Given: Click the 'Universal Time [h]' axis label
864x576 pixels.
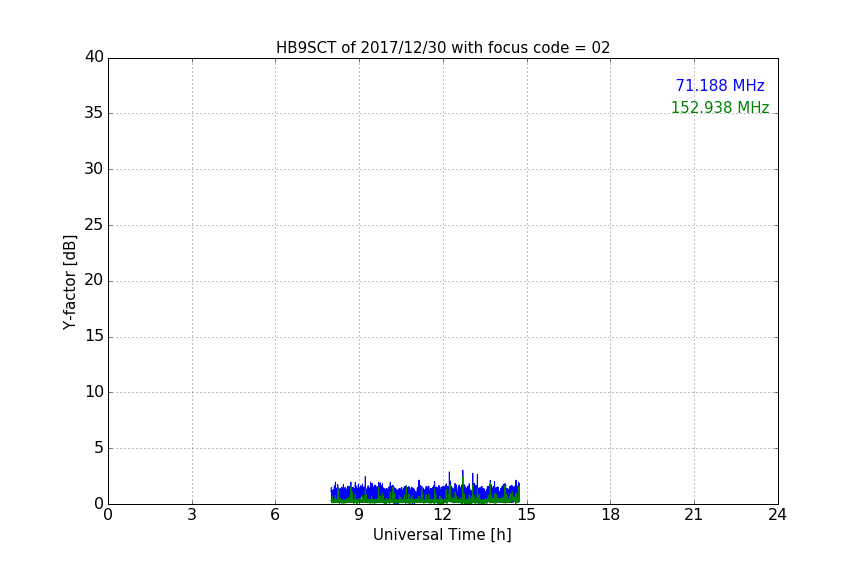Looking at the screenshot, I should click(442, 535).
